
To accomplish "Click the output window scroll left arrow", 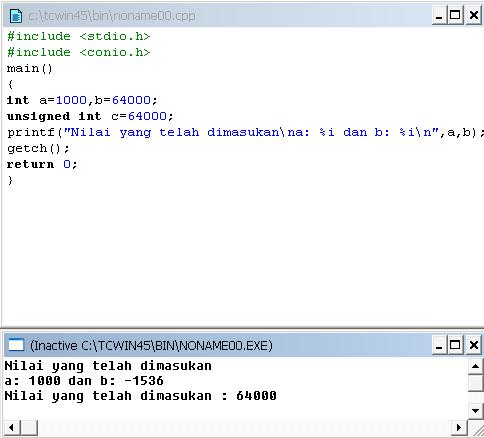I will pos(12,428).
